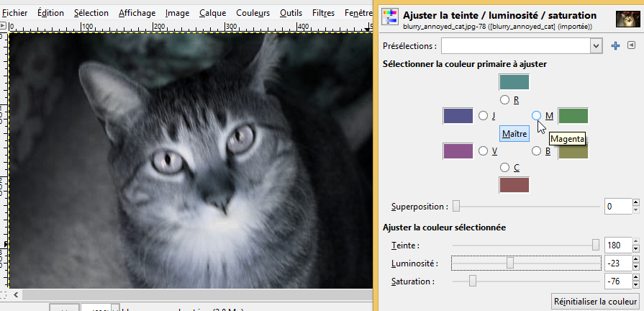This screenshot has height=311, width=644.
Task: Click the Teinte value field showing 180
Action: (617, 245)
